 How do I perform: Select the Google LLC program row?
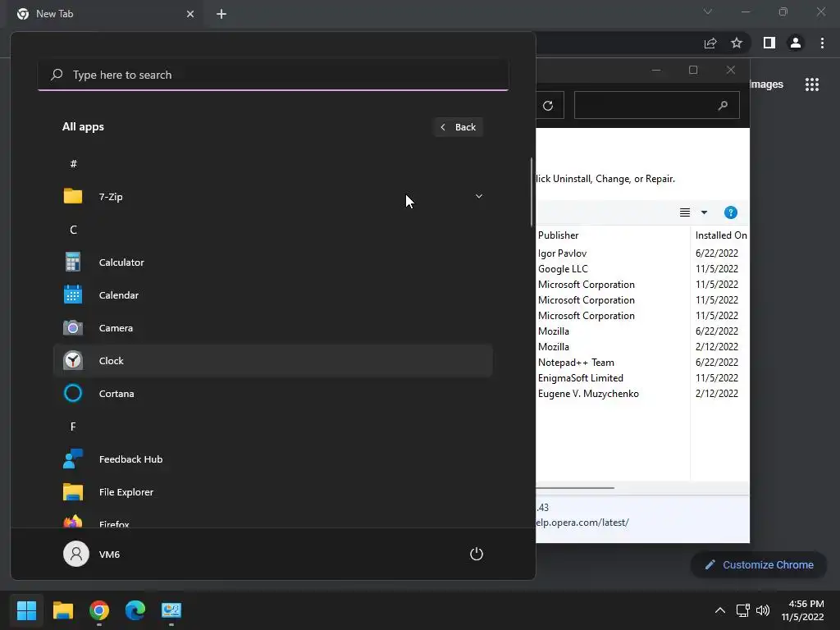(642, 269)
